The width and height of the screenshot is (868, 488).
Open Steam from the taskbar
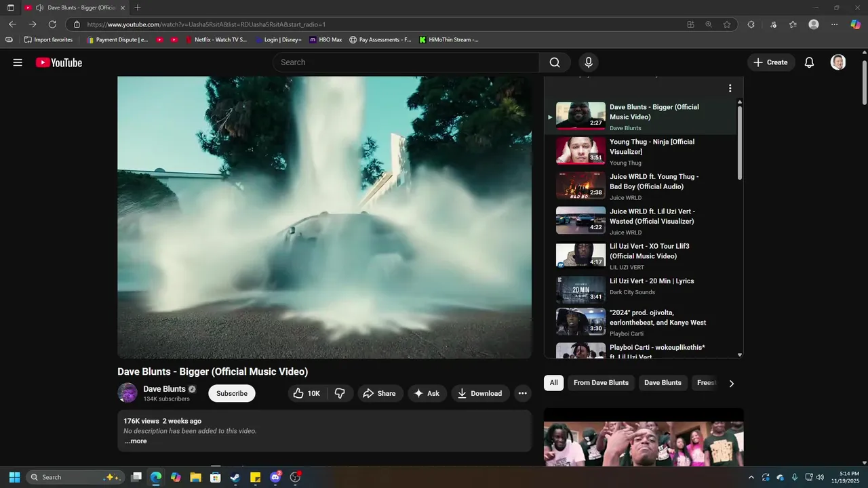(235, 477)
